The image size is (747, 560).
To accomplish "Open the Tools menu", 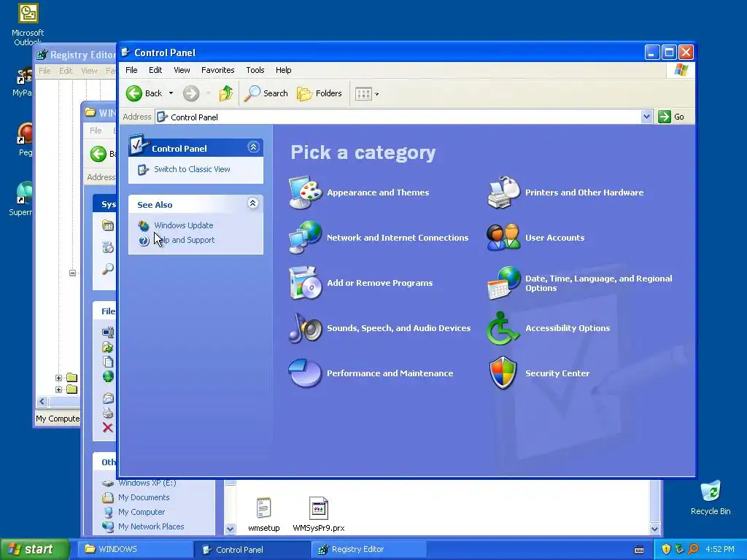I will [255, 70].
